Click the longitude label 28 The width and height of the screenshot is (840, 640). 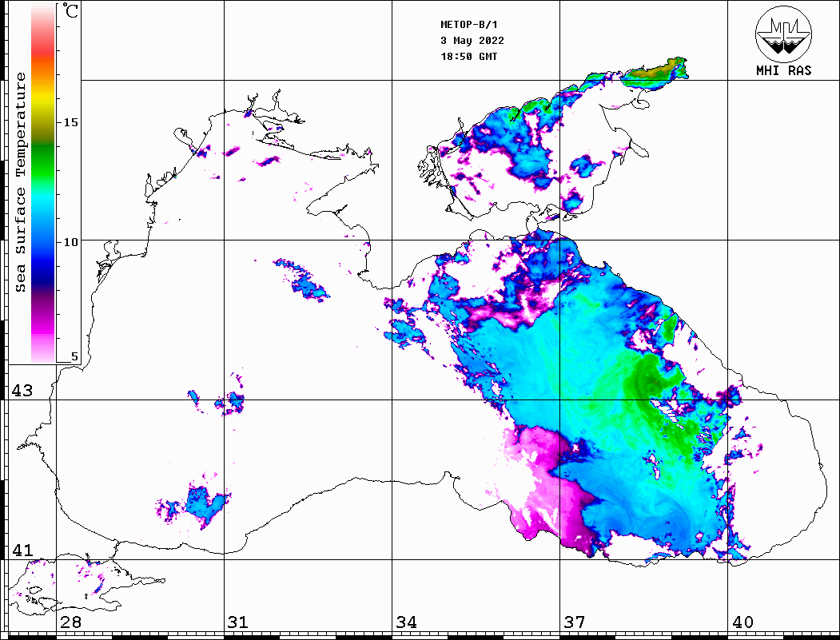[x=71, y=622]
